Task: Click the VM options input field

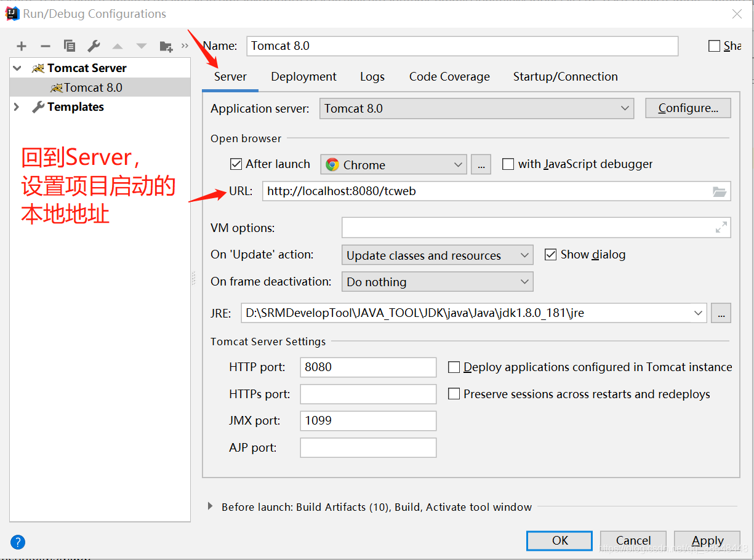Action: pyautogui.click(x=536, y=228)
